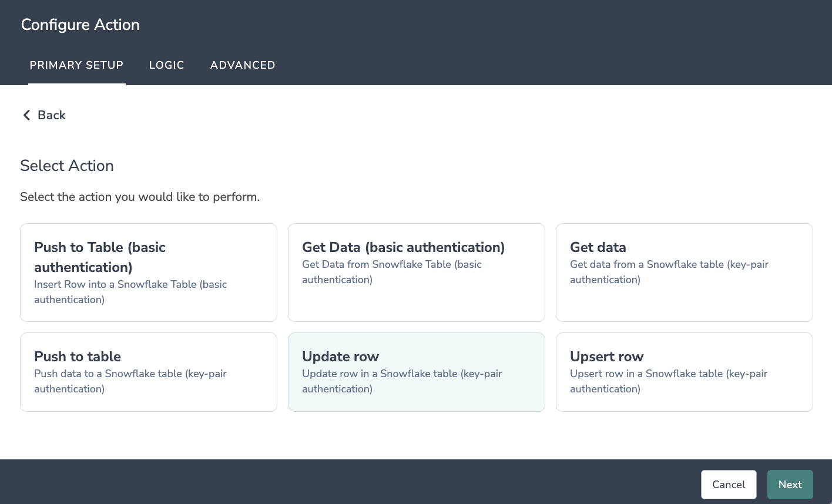
Task: Open the Advanced tab
Action: [243, 65]
